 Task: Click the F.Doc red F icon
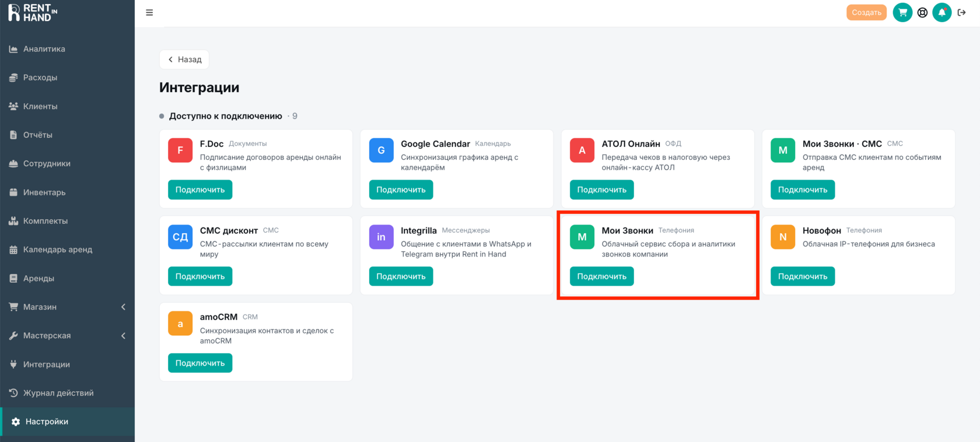[180, 150]
